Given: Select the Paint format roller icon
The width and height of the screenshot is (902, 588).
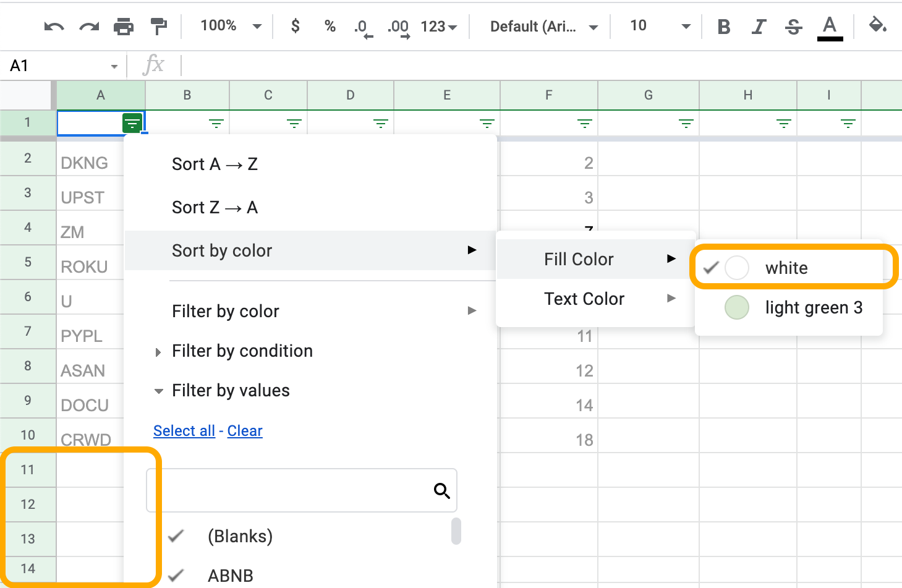Looking at the screenshot, I should (159, 27).
